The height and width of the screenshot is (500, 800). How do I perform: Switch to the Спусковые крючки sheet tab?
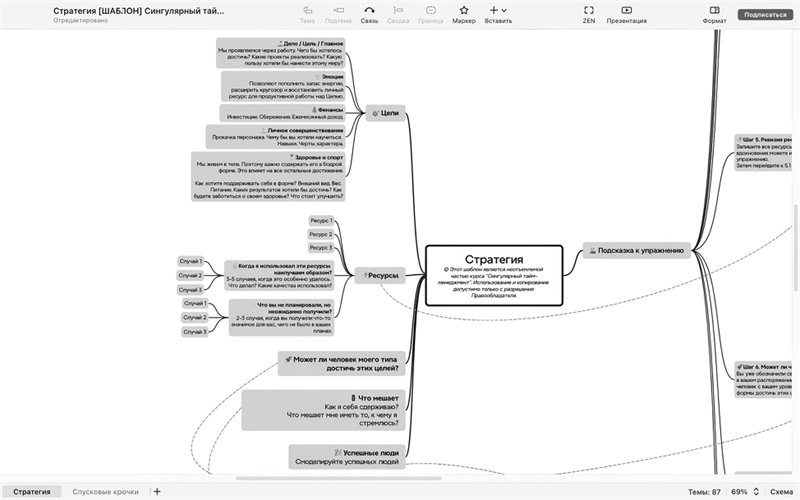point(105,492)
